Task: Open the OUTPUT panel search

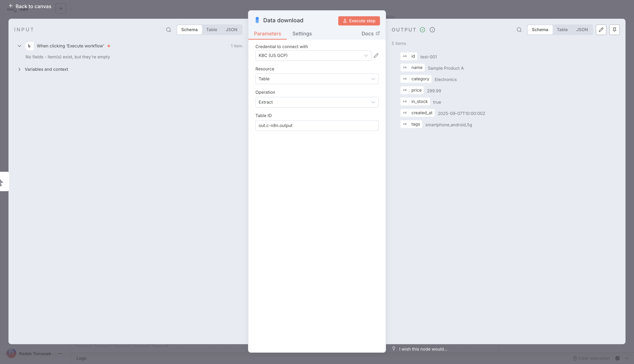Action: (519, 30)
